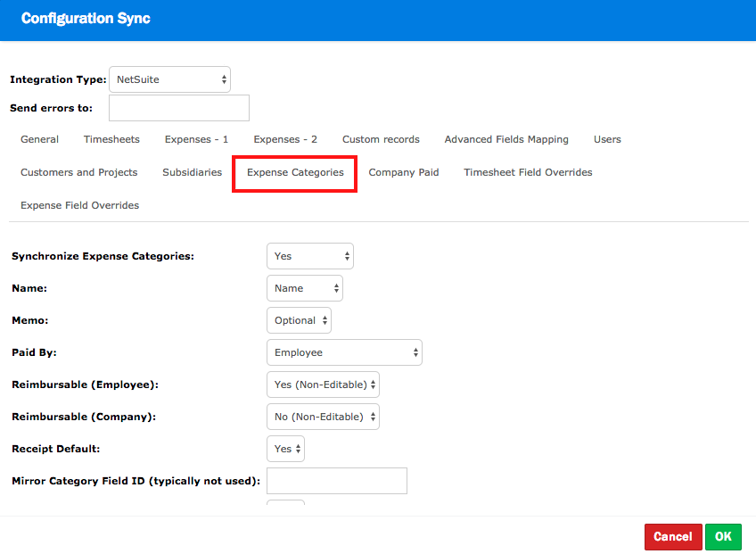The height and width of the screenshot is (554, 756).
Task: Select the Expenses - 1 tab
Action: pyautogui.click(x=196, y=139)
